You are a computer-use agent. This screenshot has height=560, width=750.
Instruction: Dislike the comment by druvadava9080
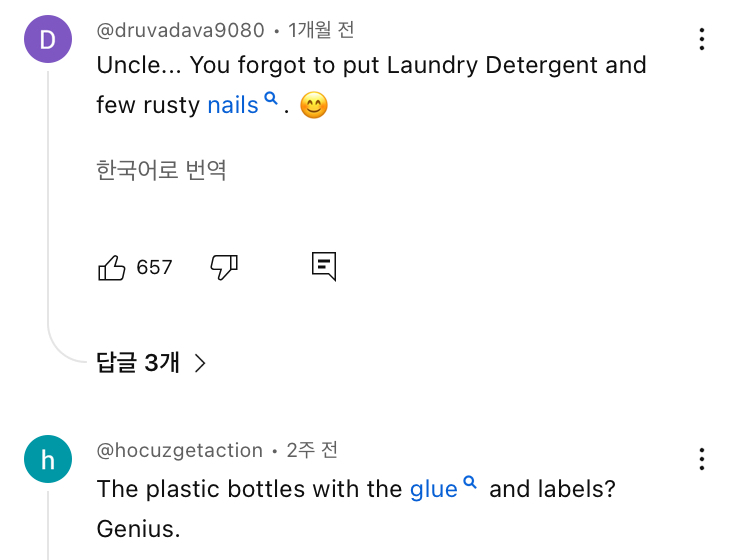coord(223,267)
